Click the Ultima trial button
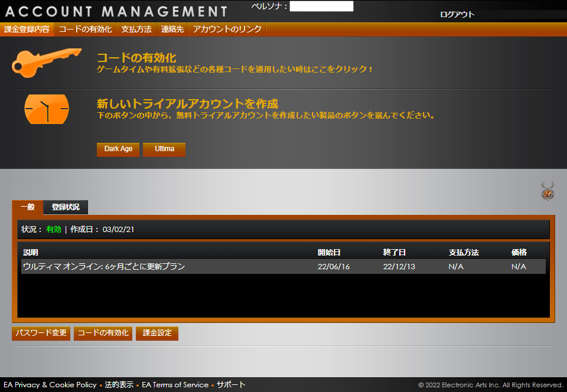The height and width of the screenshot is (392, 567). click(x=164, y=149)
